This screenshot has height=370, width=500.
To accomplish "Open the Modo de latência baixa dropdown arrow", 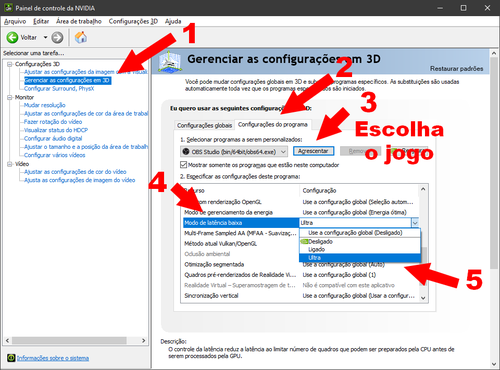I will click(415, 223).
